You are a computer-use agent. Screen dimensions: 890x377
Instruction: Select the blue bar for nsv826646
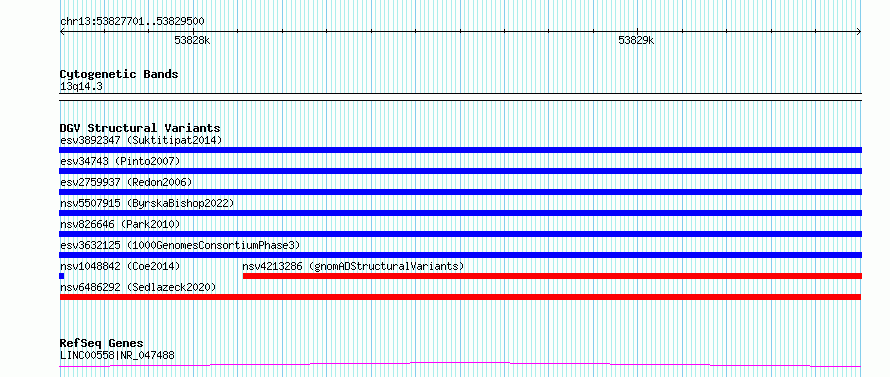(460, 234)
